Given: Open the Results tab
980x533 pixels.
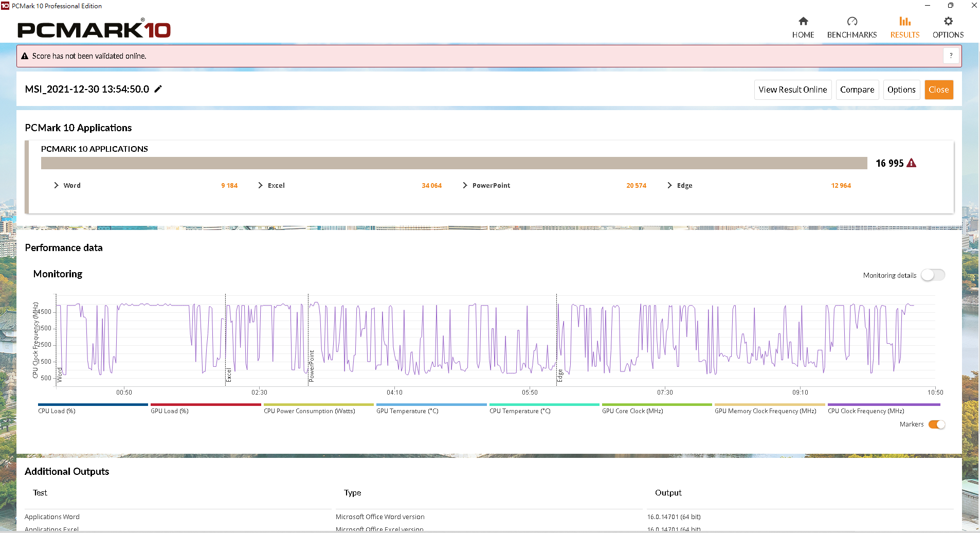Looking at the screenshot, I should (905, 27).
